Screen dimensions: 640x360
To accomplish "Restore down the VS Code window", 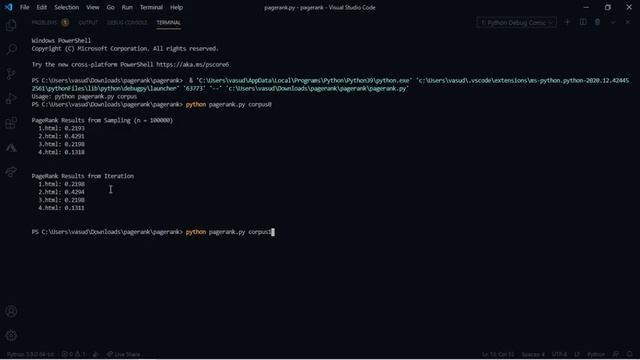I will click(608, 7).
